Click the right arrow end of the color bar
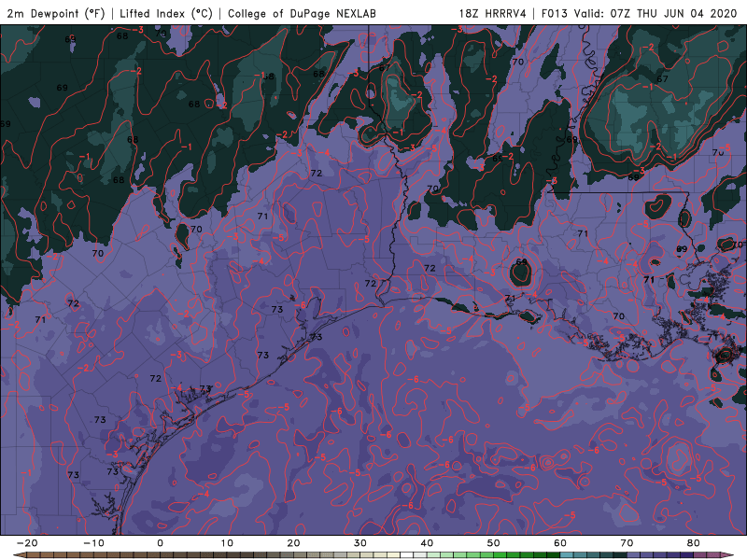Image resolution: width=747 pixels, height=560 pixels. [727, 555]
